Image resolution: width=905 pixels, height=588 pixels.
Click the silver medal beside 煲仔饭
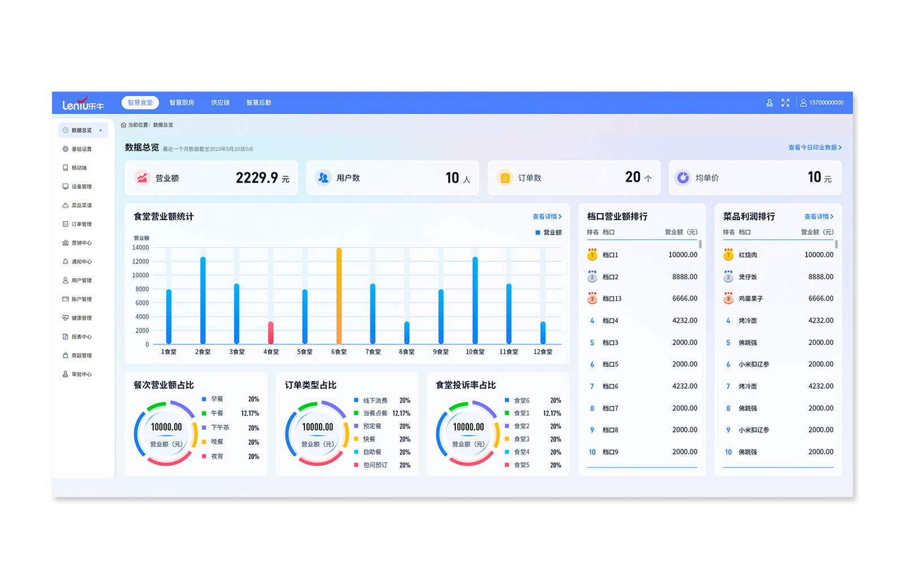[x=729, y=276]
